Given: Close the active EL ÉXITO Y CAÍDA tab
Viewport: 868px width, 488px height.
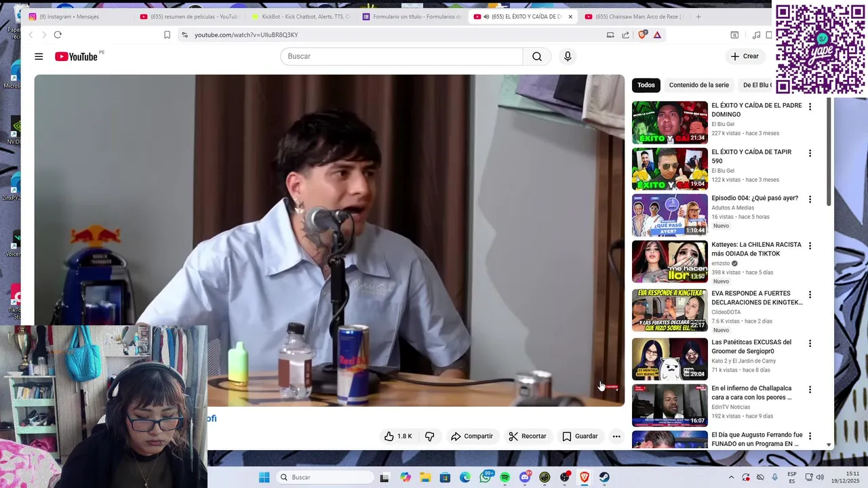Looking at the screenshot, I should pyautogui.click(x=570, y=17).
